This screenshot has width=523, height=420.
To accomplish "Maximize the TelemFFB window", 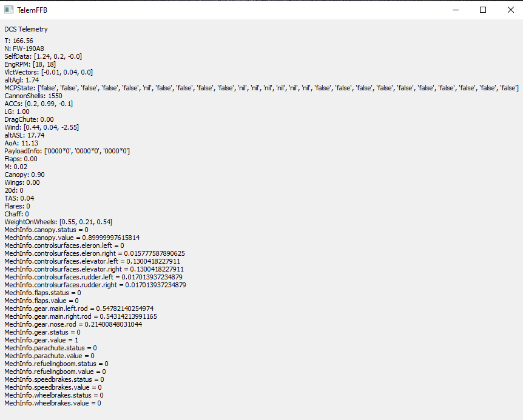I will pos(483,10).
